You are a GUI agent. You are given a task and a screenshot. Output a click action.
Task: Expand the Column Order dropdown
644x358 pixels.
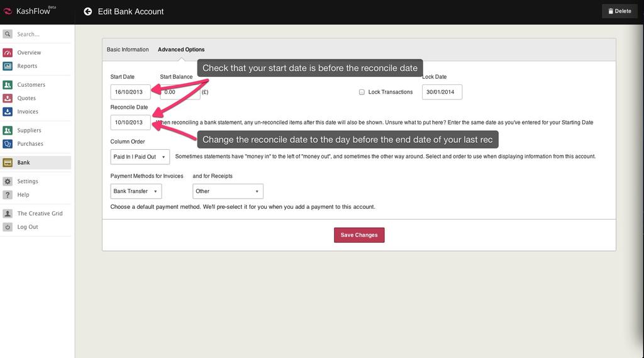140,157
